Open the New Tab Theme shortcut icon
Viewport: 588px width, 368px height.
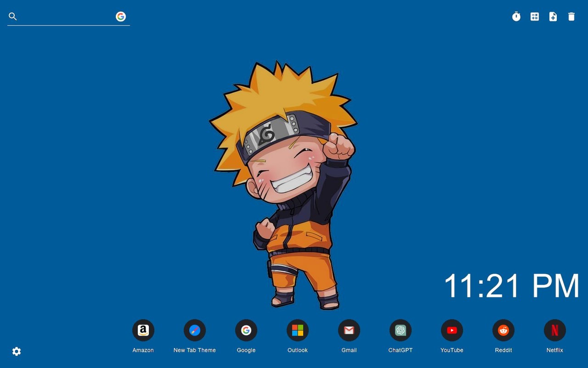point(195,330)
